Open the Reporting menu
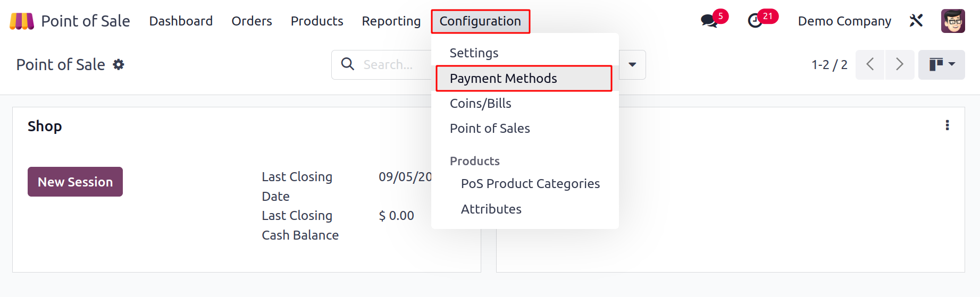Image resolution: width=980 pixels, height=297 pixels. [x=391, y=21]
